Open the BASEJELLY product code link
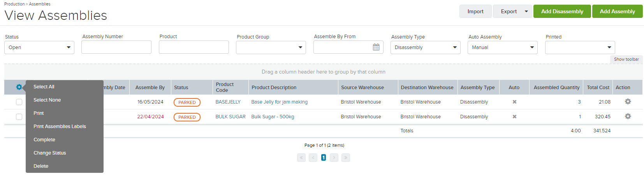The height and width of the screenshot is (181, 644). coord(228,102)
